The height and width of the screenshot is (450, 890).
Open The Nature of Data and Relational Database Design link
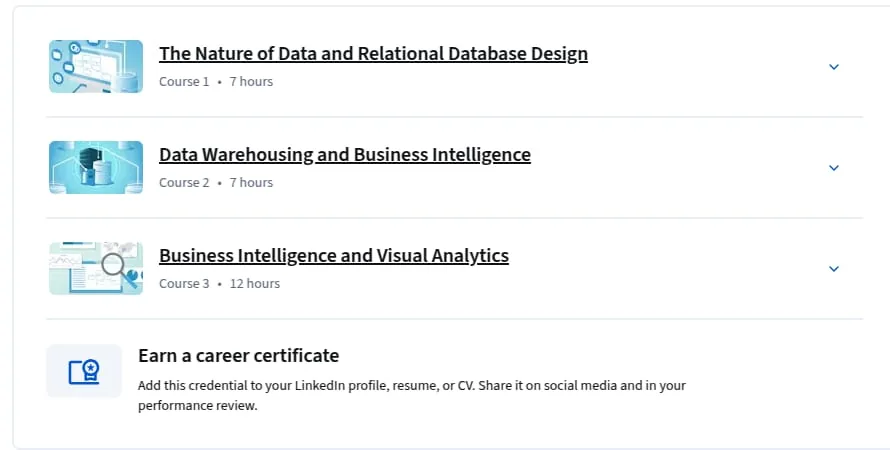[373, 53]
